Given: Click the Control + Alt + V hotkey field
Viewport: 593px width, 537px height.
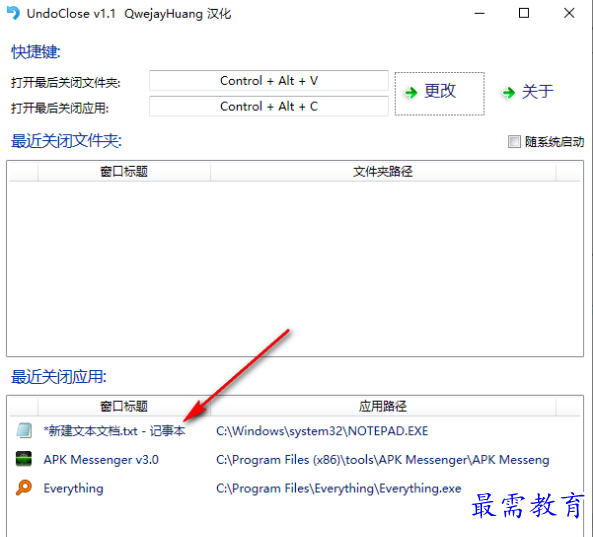Looking at the screenshot, I should pyautogui.click(x=269, y=81).
